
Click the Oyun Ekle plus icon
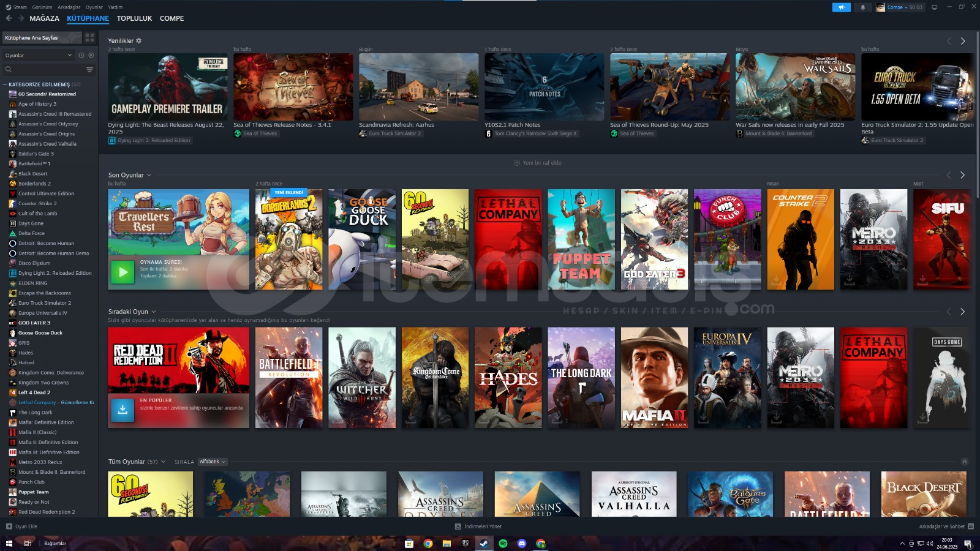[x=9, y=527]
